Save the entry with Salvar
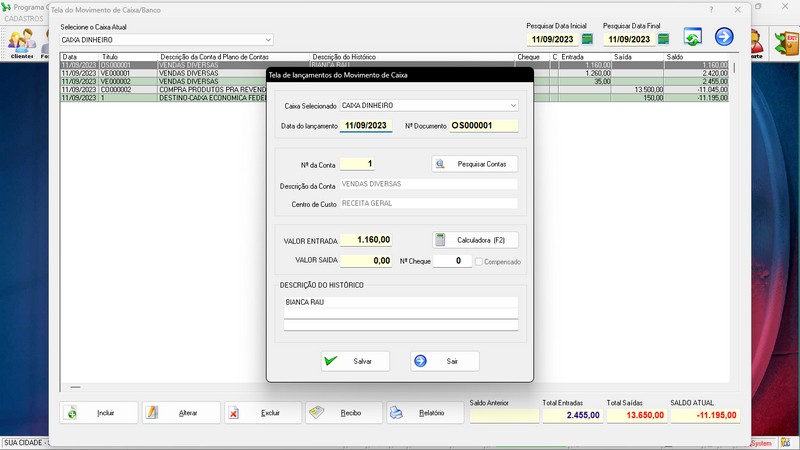This screenshot has height=450, width=800. coord(355,361)
